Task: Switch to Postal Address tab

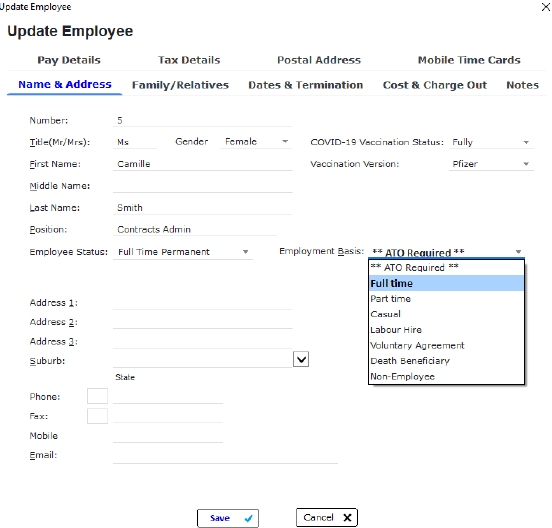Action: point(319,60)
